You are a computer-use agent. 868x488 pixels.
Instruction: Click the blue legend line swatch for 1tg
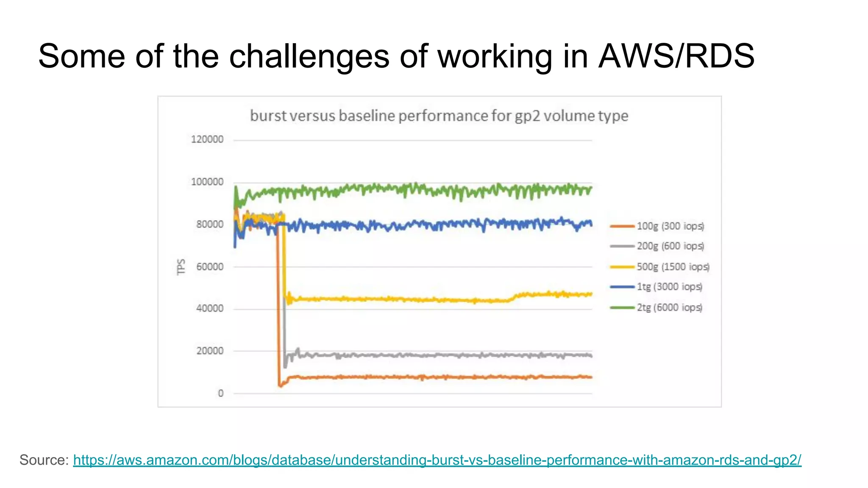[x=622, y=287]
